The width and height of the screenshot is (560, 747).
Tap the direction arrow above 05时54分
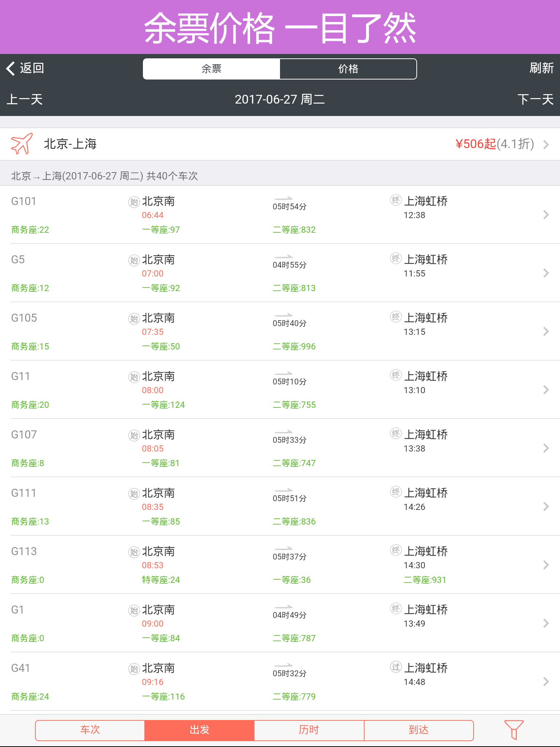[284, 198]
